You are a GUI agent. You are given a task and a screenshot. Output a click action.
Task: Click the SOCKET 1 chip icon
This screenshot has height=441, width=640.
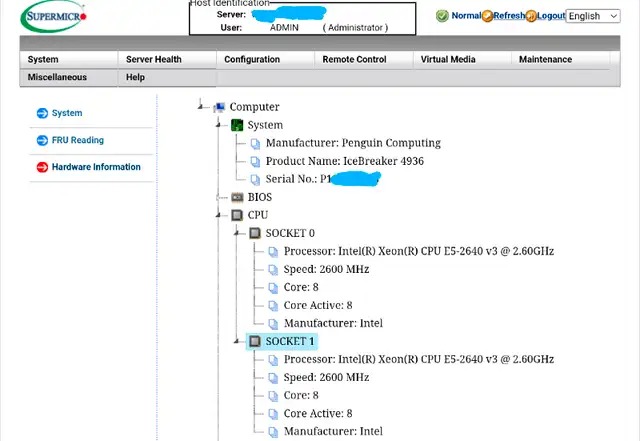point(255,341)
